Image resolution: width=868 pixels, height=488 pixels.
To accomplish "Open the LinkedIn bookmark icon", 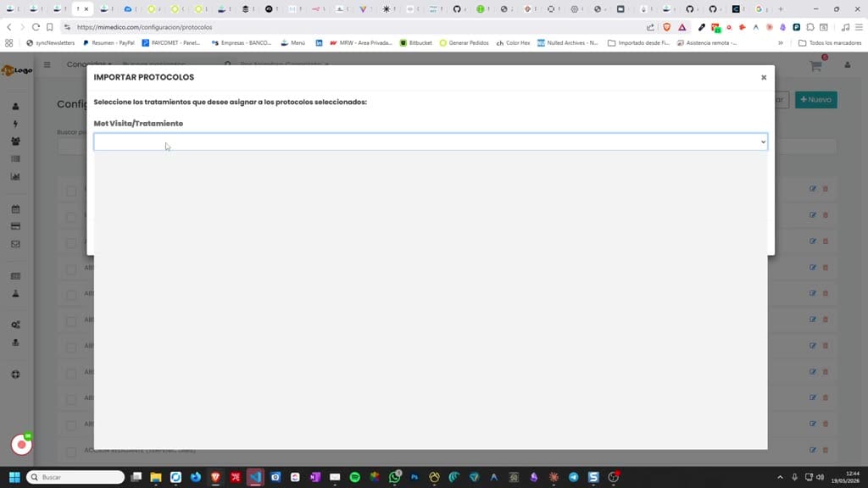I will 319,42.
